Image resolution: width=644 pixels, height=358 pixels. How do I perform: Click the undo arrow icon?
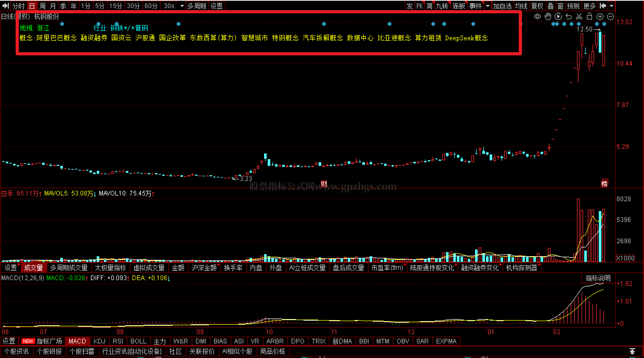(x=569, y=17)
